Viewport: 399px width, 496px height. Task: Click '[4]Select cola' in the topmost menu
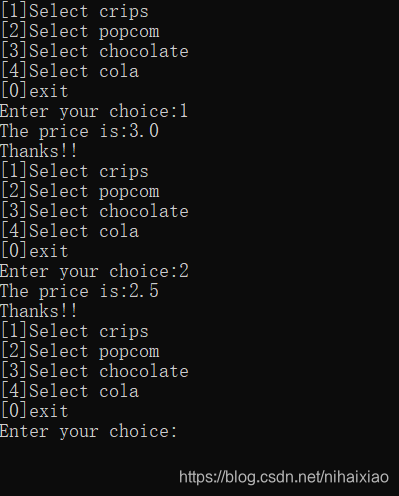[x=70, y=72]
